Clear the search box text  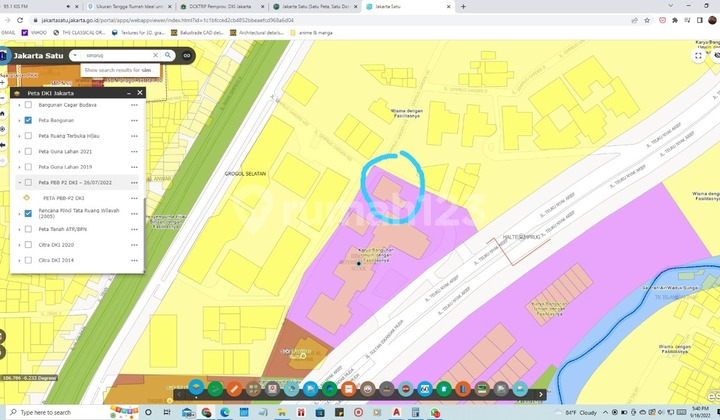[x=153, y=55]
